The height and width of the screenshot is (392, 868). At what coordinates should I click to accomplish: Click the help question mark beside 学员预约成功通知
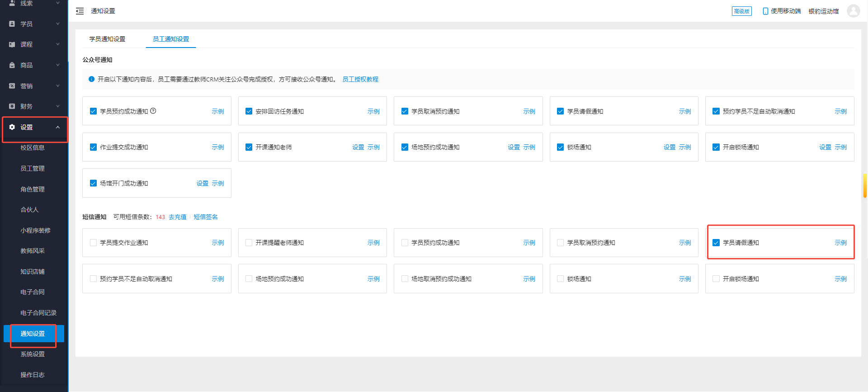coord(153,110)
